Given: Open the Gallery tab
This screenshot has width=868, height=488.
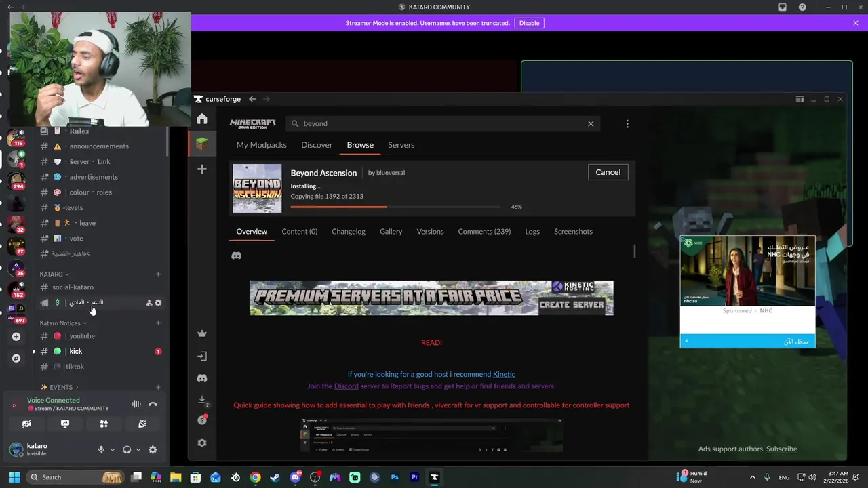Looking at the screenshot, I should (391, 232).
